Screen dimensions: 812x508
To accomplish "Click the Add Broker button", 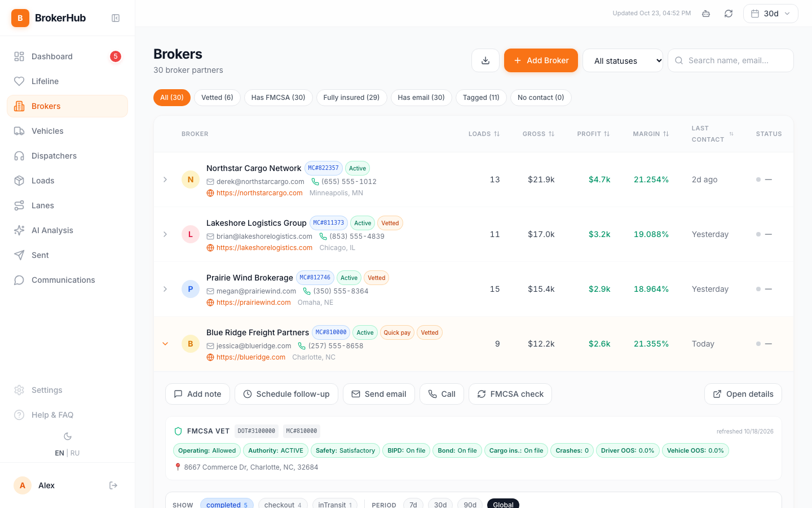I will pyautogui.click(x=541, y=60).
